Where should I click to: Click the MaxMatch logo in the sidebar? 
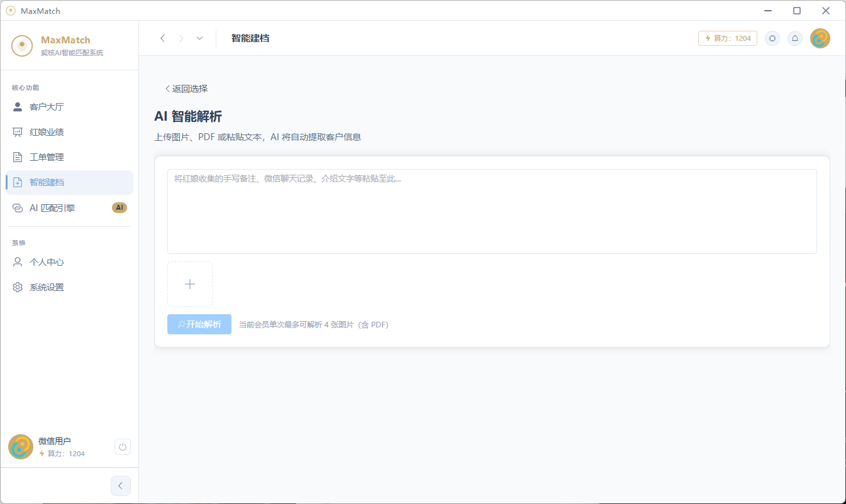[x=22, y=45]
